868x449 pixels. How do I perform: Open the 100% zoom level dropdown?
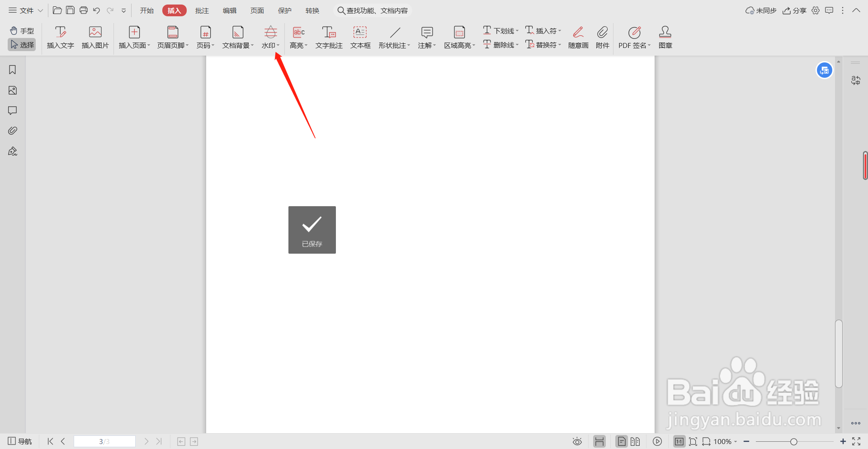725,442
